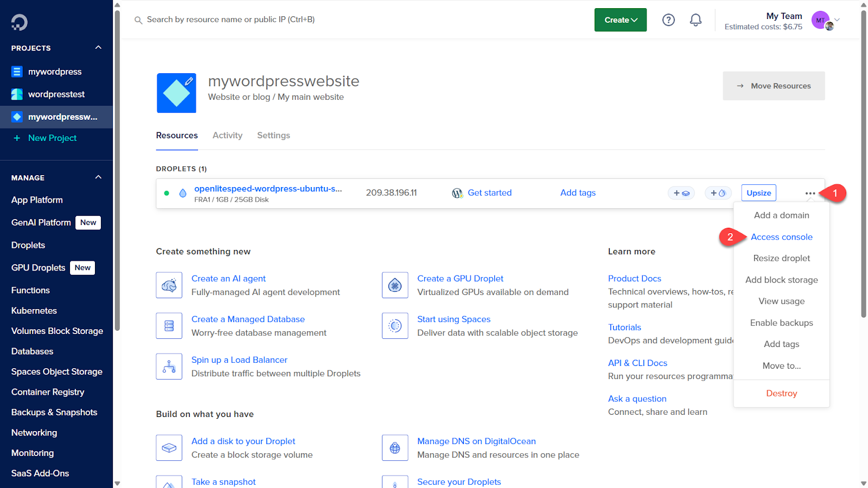Viewport: 868px width, 488px height.
Task: Click the Ask a question link
Action: tap(637, 399)
